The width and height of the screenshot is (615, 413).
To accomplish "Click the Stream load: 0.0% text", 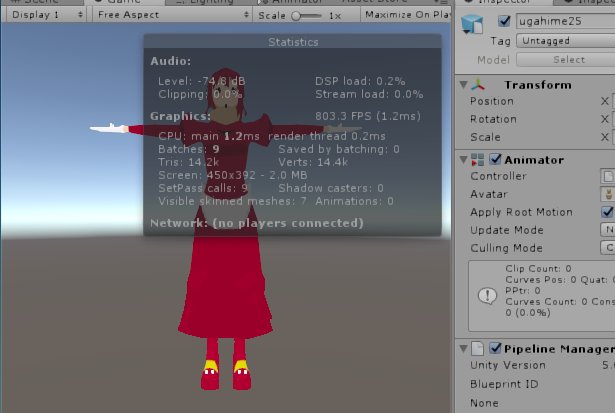I will point(369,94).
